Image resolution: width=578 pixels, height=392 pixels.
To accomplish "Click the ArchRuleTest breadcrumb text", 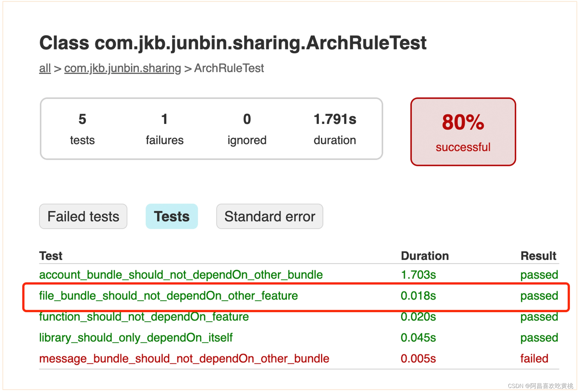I will click(229, 68).
